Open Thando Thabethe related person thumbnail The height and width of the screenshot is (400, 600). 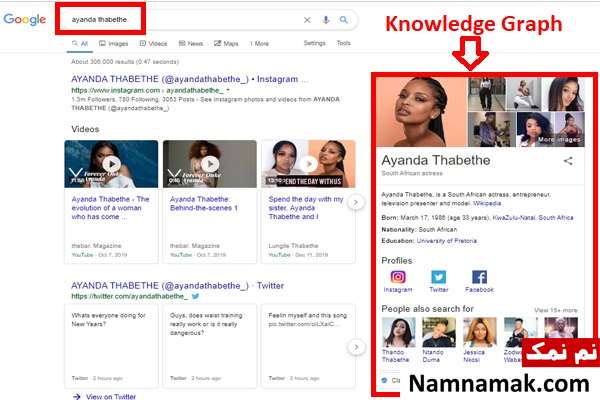tap(398, 332)
